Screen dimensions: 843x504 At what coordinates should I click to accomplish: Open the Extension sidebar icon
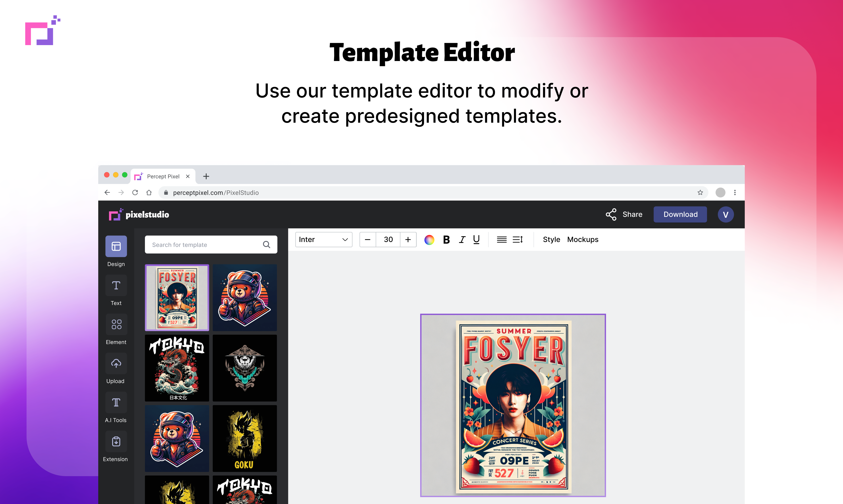pos(116,441)
